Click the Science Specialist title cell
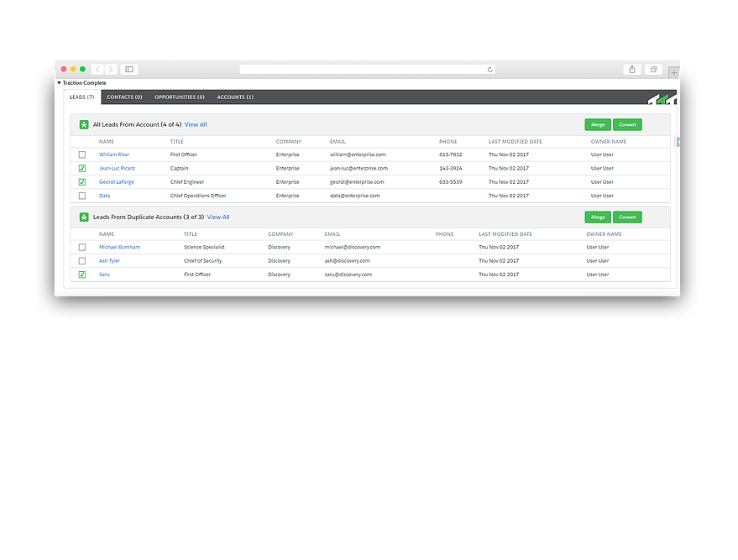 (204, 247)
